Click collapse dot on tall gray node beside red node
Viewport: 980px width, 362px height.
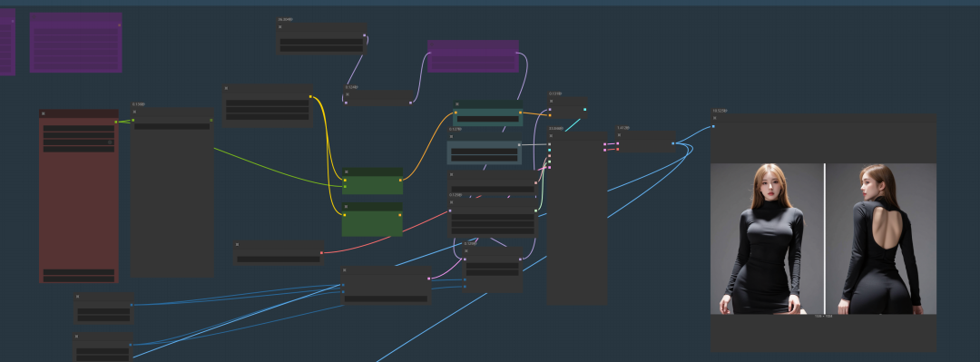coord(134,112)
